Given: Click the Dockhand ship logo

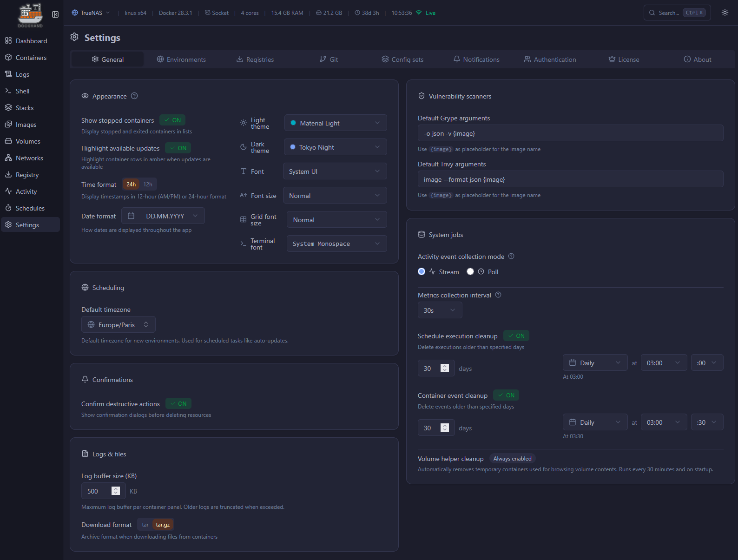Looking at the screenshot, I should click(30, 14).
